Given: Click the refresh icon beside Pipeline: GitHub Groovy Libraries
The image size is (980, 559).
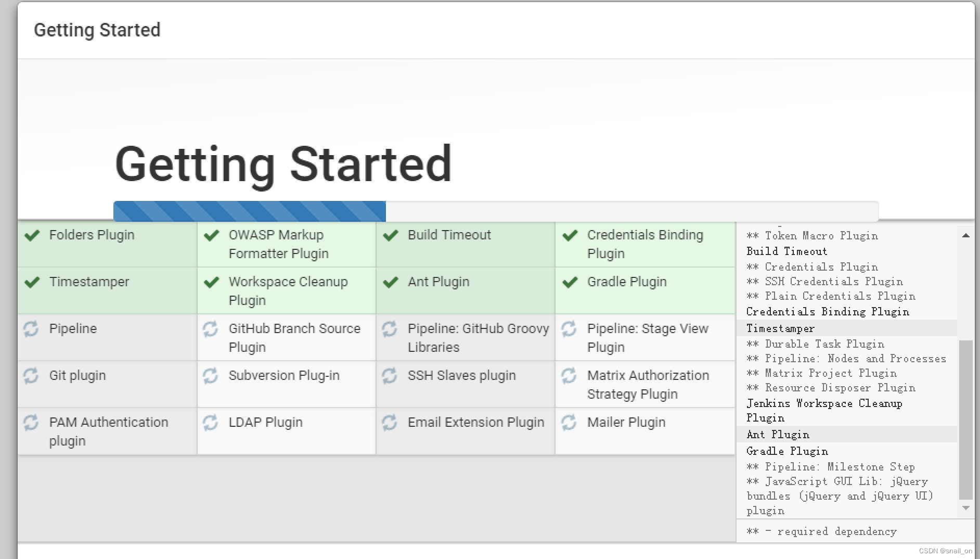Looking at the screenshot, I should pos(390,328).
